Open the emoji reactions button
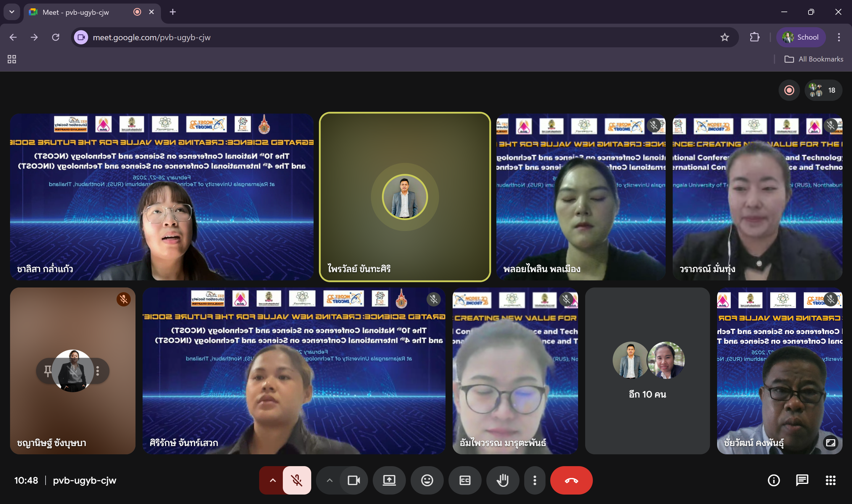The image size is (852, 504). tap(427, 480)
